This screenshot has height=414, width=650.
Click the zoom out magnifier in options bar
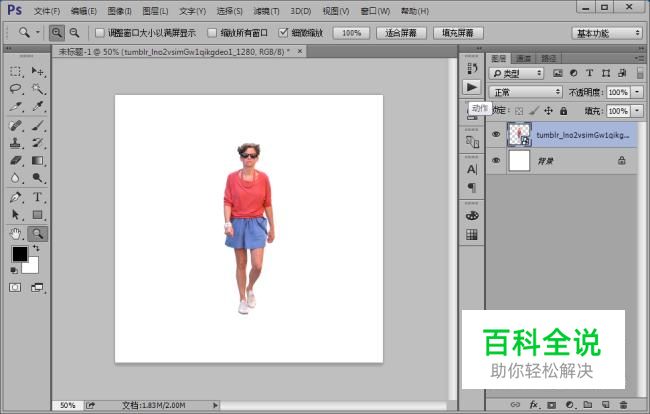(x=74, y=32)
